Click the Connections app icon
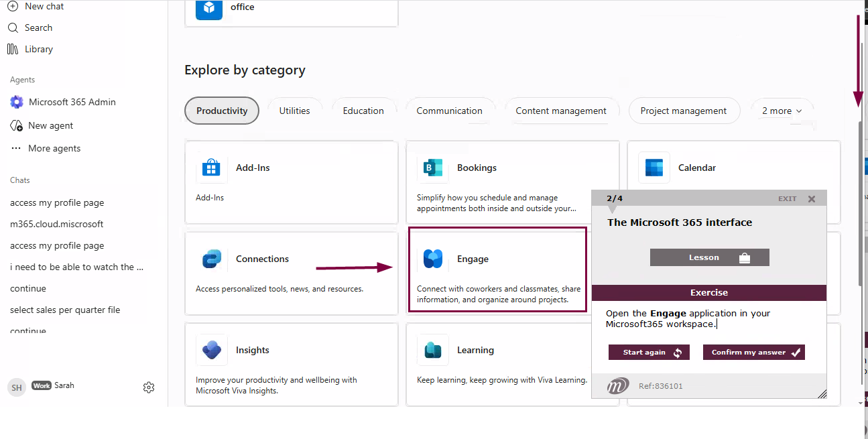 coord(211,259)
